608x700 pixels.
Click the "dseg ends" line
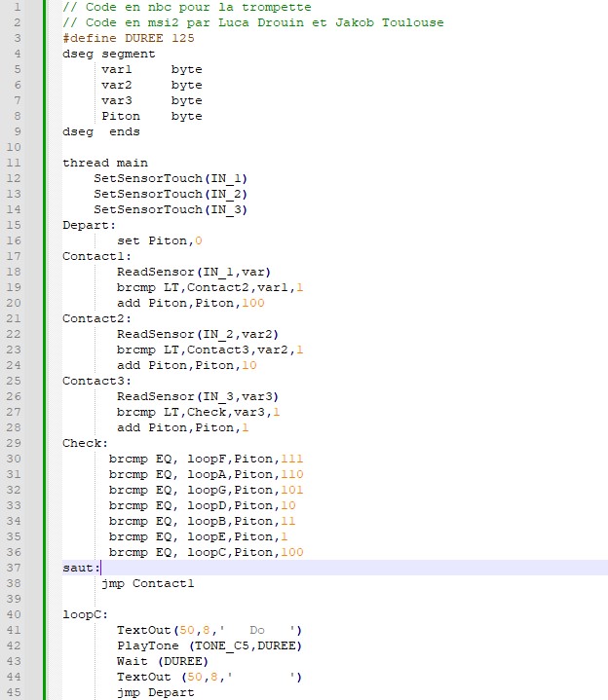click(x=101, y=132)
